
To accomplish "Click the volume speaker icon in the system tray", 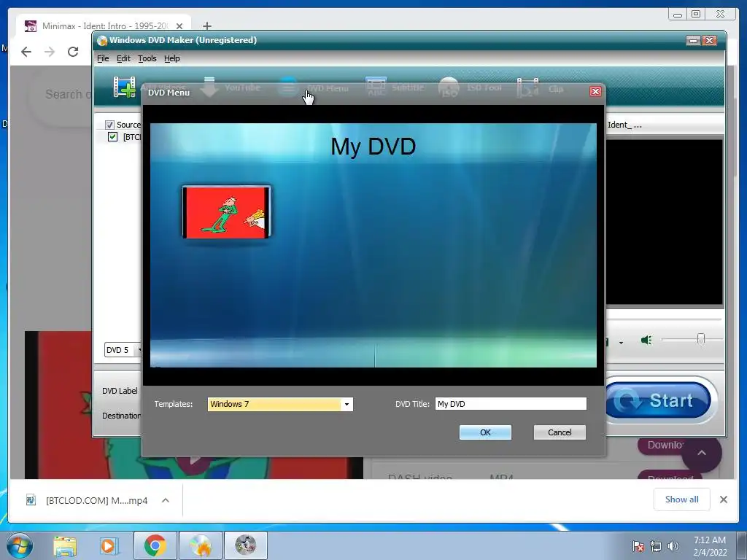I will 673,546.
